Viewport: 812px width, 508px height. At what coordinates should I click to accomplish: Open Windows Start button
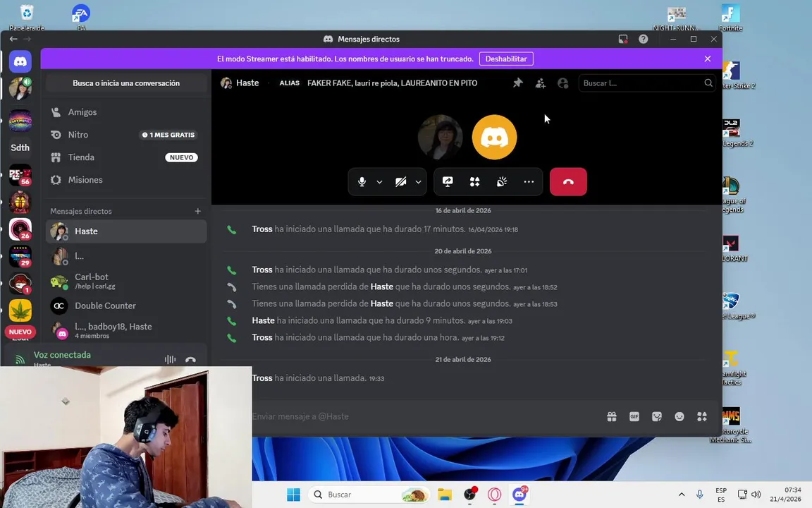294,495
